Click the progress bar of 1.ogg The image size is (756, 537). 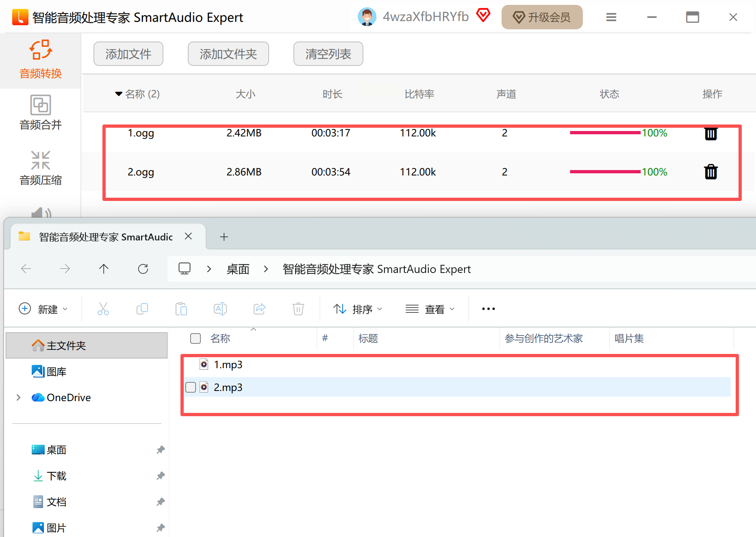click(605, 133)
